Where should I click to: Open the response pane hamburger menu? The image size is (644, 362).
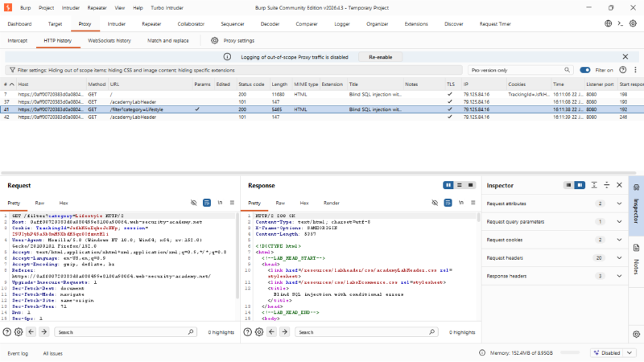(x=473, y=203)
